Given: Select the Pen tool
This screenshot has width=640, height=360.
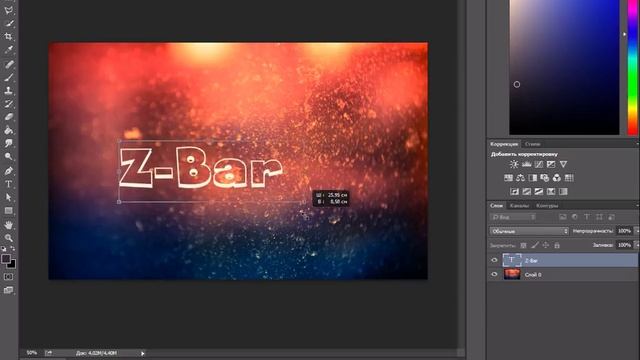Looking at the screenshot, I should pos(8,171).
